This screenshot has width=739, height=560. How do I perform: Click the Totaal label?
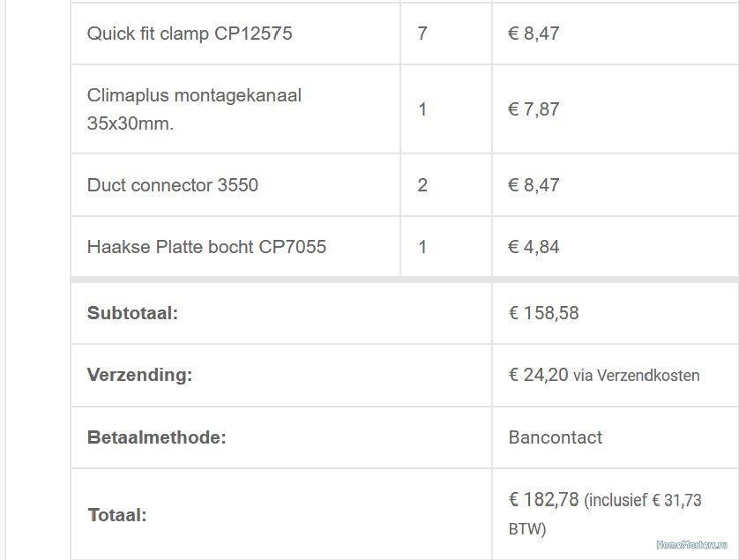pos(117,515)
